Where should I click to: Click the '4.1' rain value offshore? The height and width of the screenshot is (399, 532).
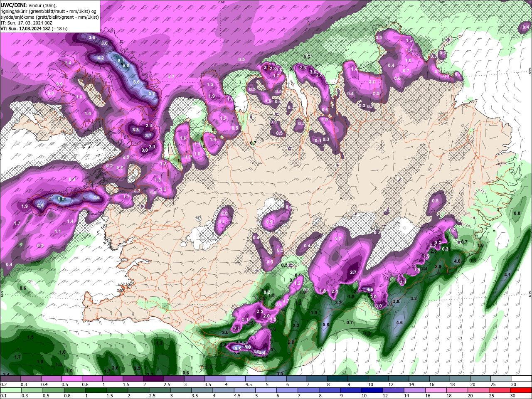click(x=507, y=275)
